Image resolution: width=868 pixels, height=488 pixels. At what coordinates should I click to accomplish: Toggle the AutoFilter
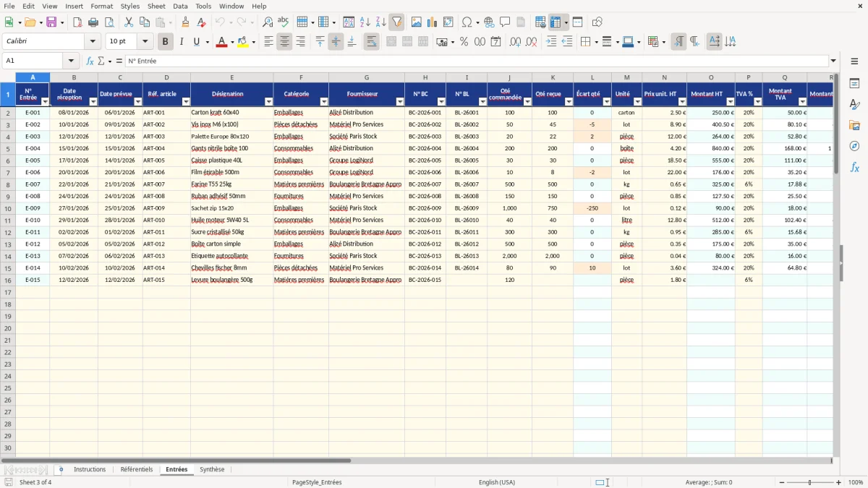pyautogui.click(x=396, y=22)
